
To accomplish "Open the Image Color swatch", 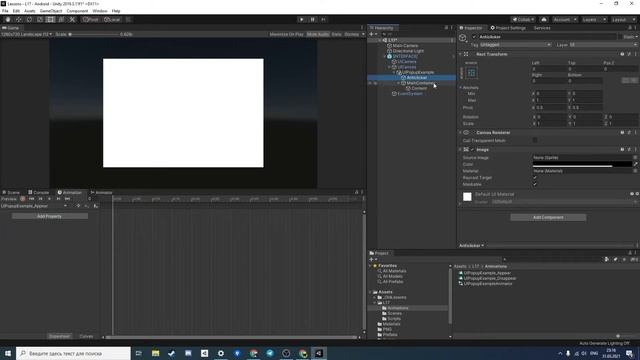I will click(582, 164).
